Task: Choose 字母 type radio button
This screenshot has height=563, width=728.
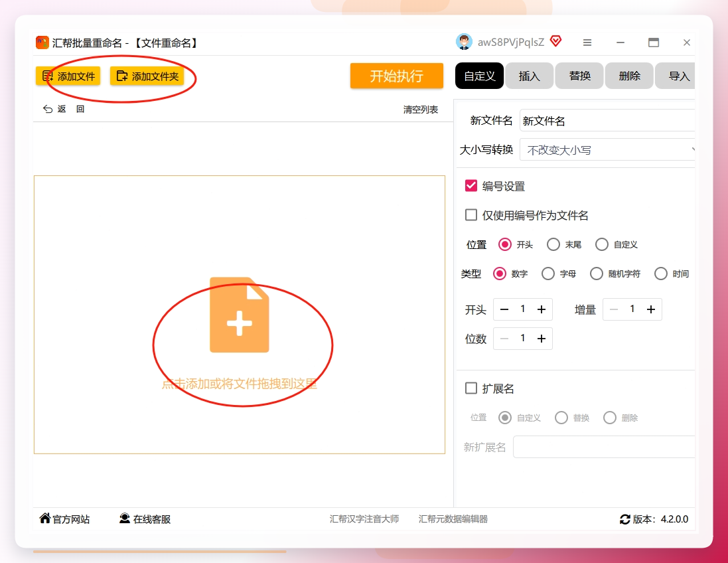Action: (548, 274)
